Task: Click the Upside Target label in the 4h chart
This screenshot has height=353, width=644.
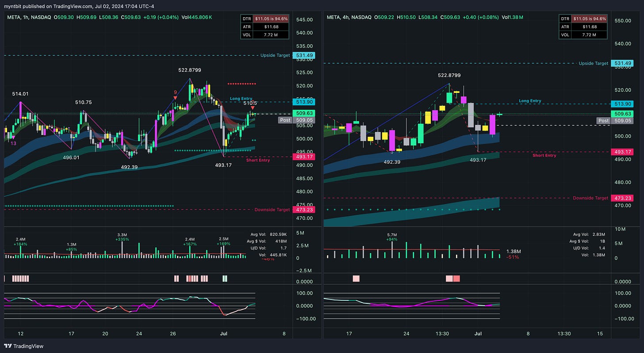Action: pos(594,63)
